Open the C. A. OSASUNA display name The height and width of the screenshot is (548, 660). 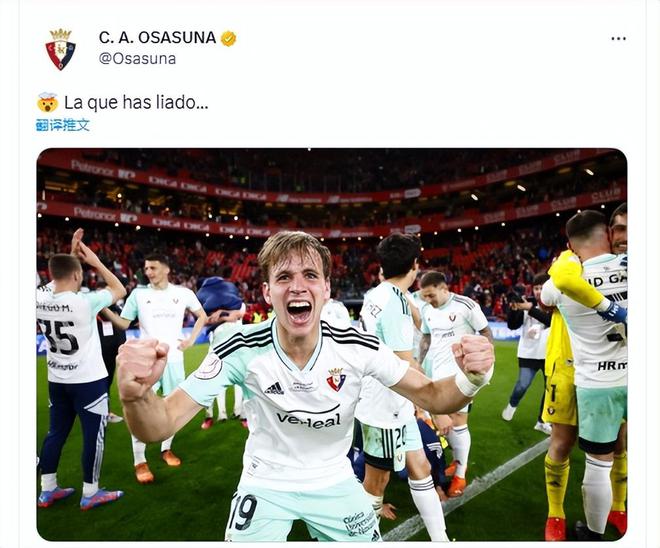[x=157, y=38]
